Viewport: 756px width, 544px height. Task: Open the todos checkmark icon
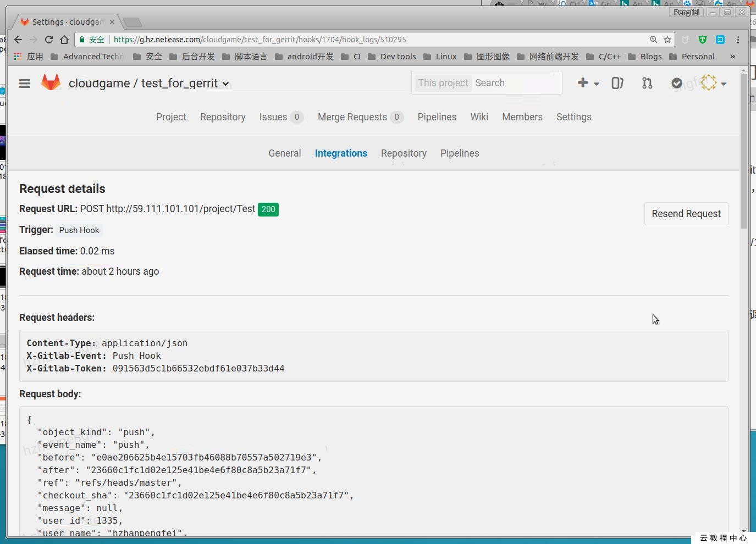click(677, 83)
